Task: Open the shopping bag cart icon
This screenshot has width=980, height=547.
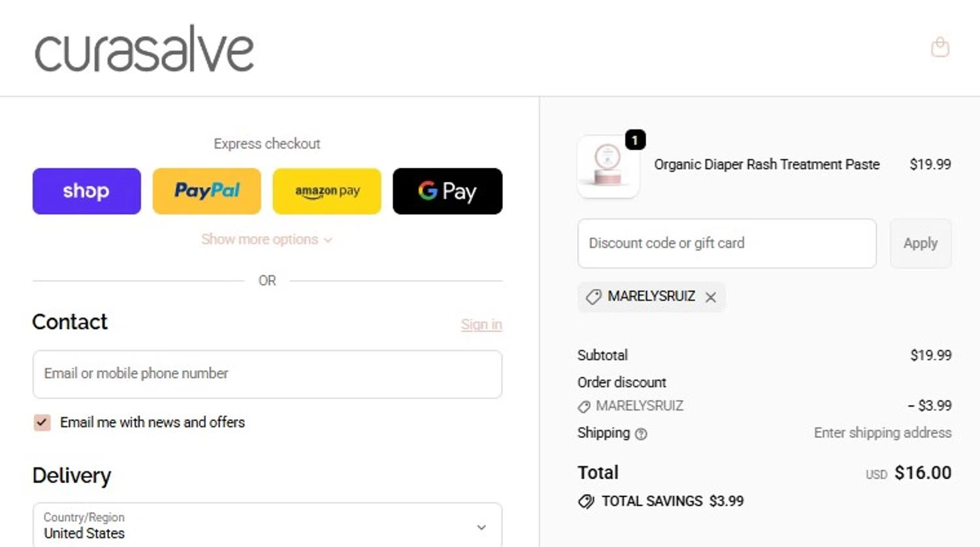Action: [x=939, y=47]
